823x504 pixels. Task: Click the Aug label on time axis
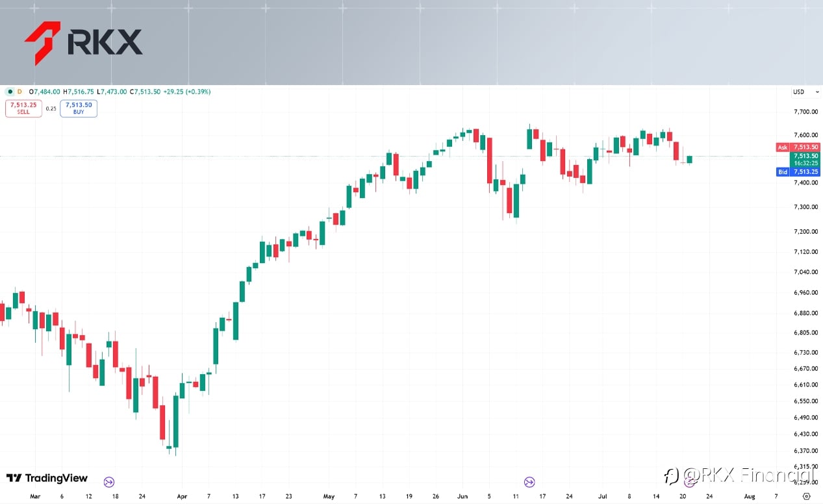[749, 497]
